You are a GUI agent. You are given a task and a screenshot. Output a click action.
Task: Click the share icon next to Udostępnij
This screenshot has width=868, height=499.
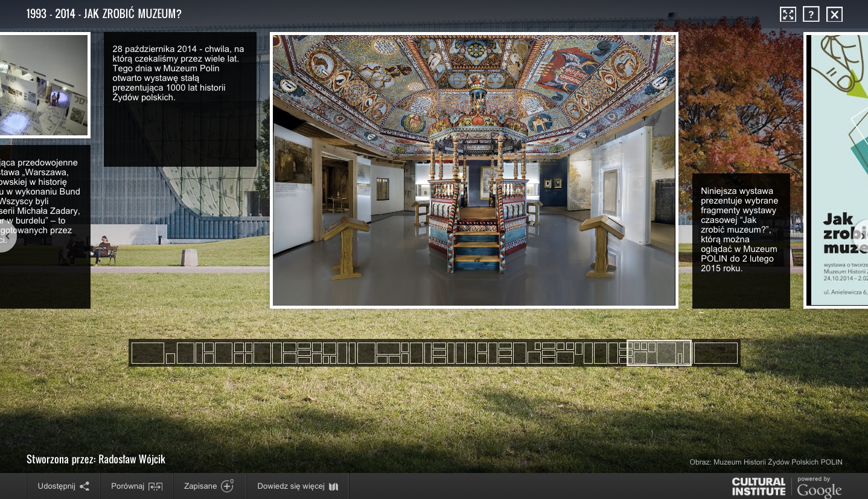click(x=85, y=486)
